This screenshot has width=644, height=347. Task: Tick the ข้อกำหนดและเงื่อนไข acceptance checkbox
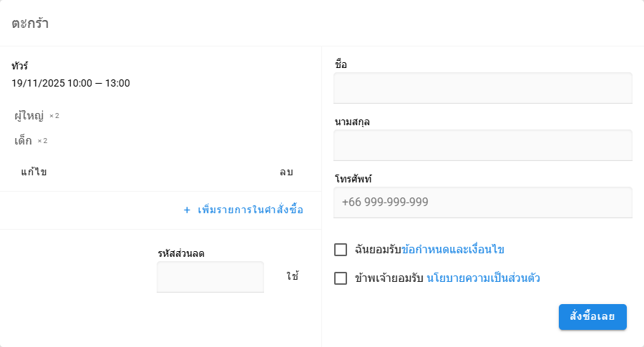(x=341, y=250)
